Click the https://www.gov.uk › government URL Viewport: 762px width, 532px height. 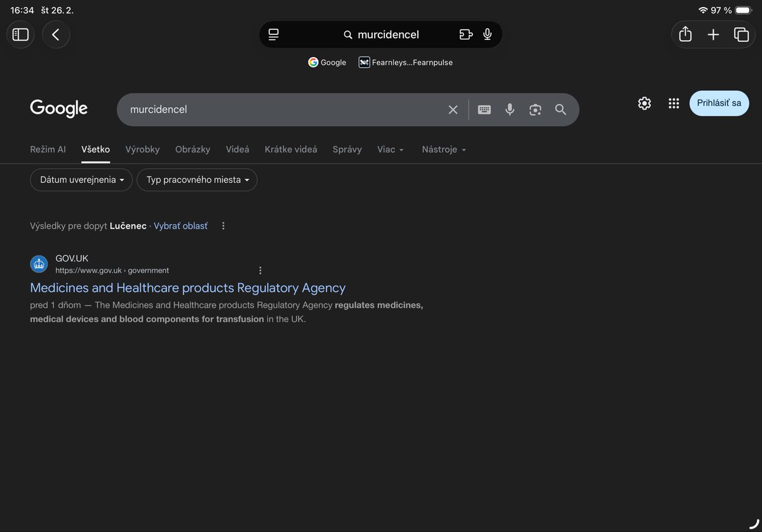coord(112,270)
